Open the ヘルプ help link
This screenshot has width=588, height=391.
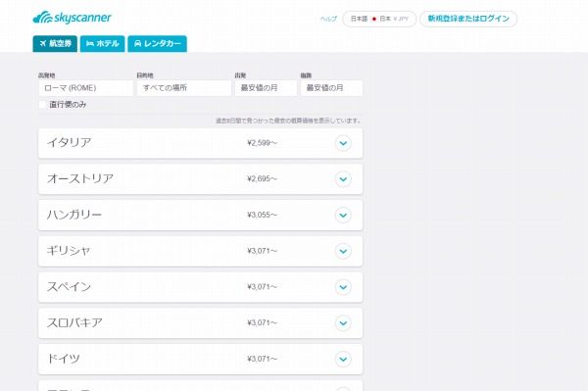[x=328, y=19]
